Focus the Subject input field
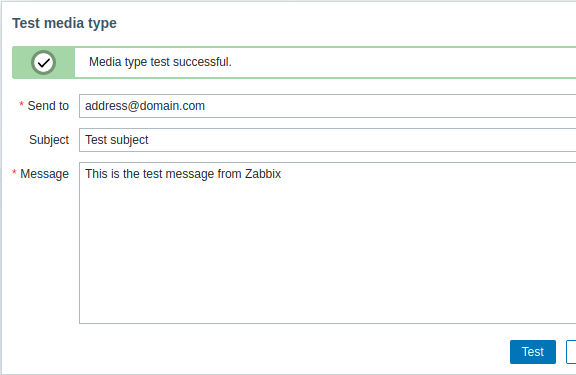The image size is (576, 375). (327, 140)
